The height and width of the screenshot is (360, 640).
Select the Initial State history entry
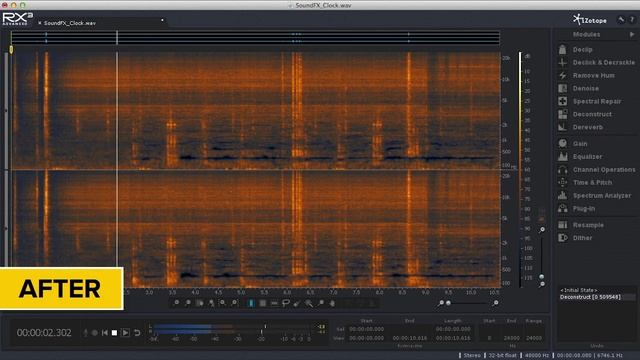pos(579,290)
